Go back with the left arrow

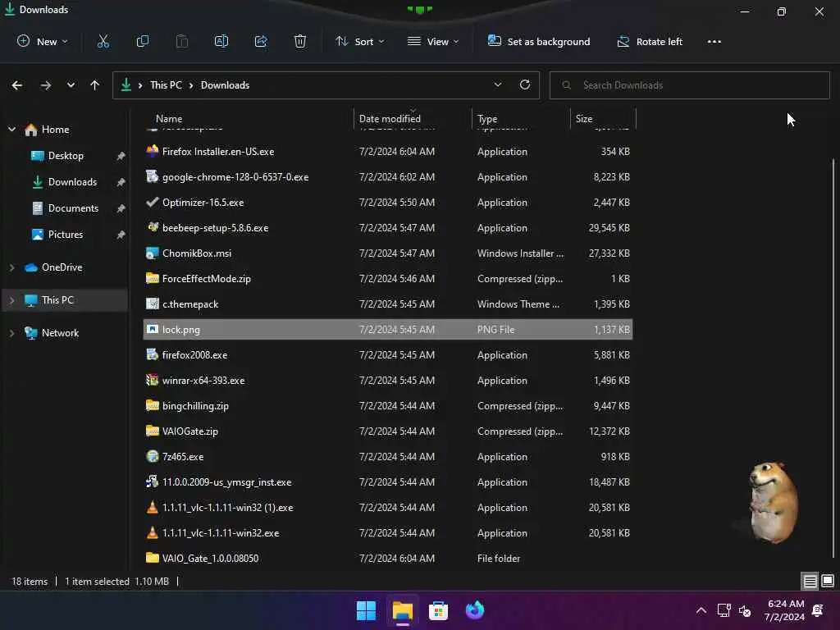click(17, 85)
